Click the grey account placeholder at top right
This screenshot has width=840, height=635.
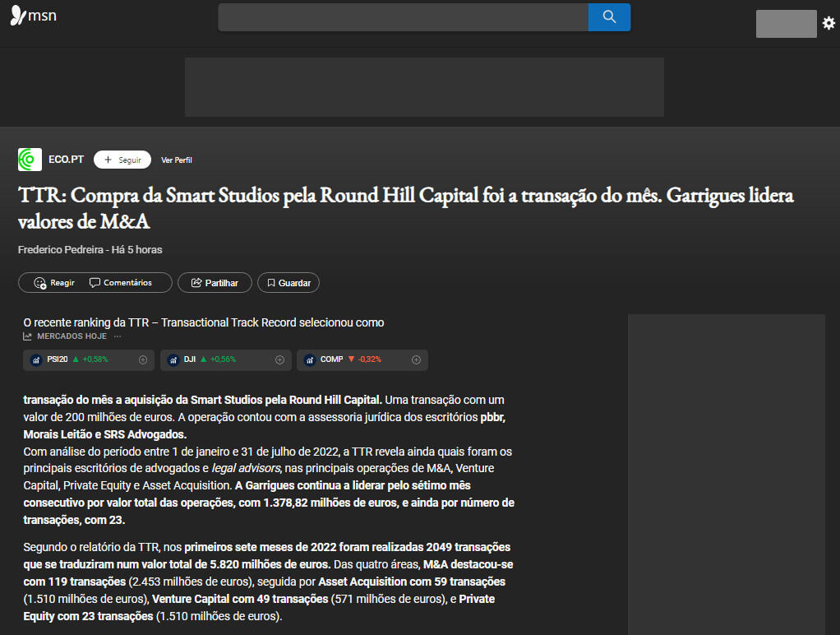coord(786,24)
